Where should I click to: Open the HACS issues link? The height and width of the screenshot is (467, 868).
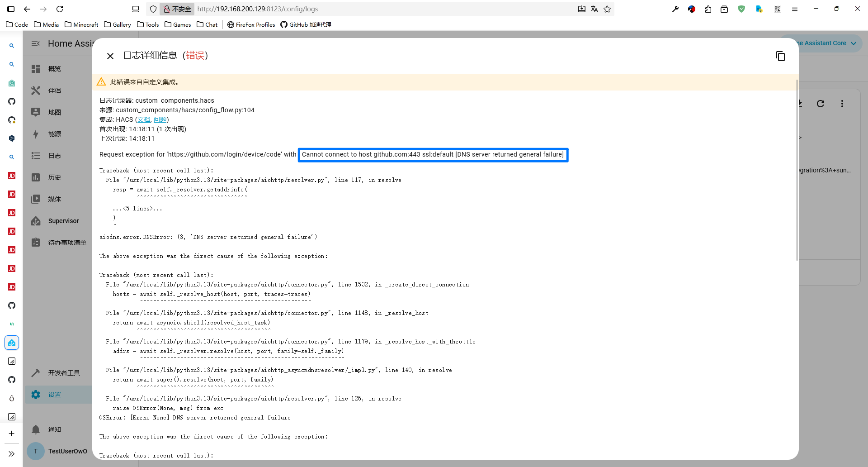coord(160,120)
